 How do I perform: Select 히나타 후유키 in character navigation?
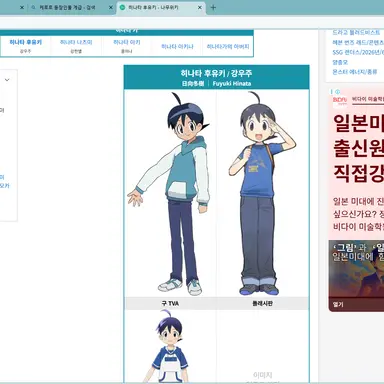pyautogui.click(x=26, y=42)
